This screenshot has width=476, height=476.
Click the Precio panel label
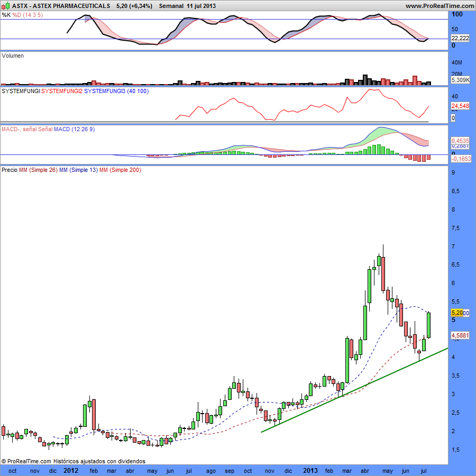[10, 170]
